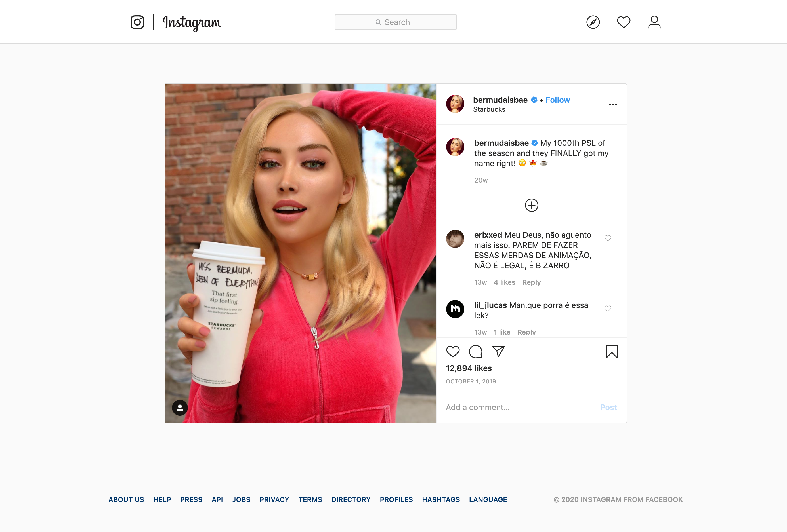Image resolution: width=787 pixels, height=532 pixels.
Task: Open the erixxed username link
Action: point(488,235)
